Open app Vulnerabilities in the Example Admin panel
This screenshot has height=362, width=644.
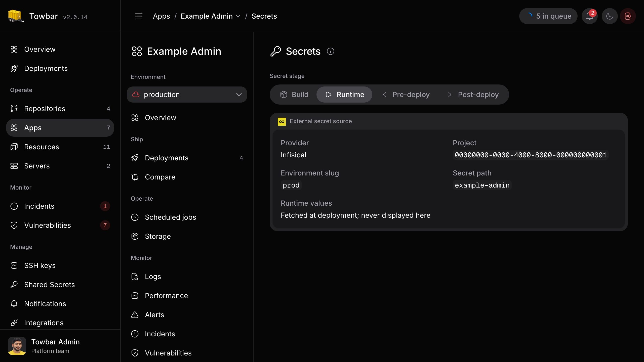(x=187, y=353)
